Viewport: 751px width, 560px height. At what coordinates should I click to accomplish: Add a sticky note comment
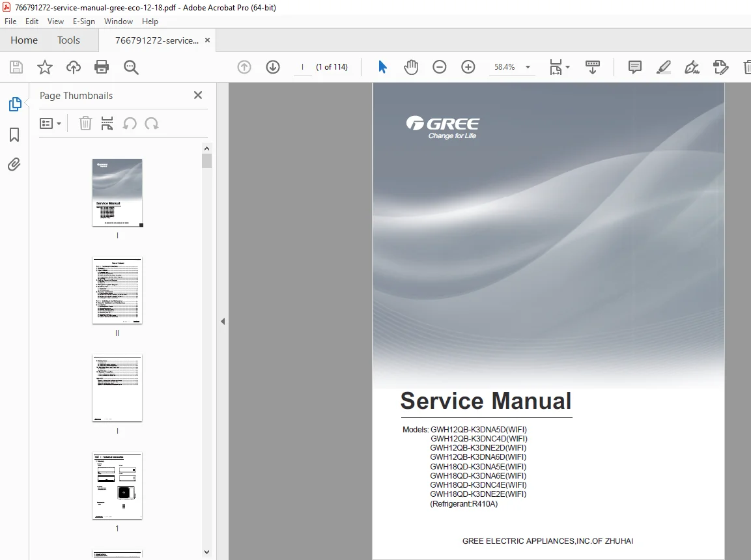point(634,67)
